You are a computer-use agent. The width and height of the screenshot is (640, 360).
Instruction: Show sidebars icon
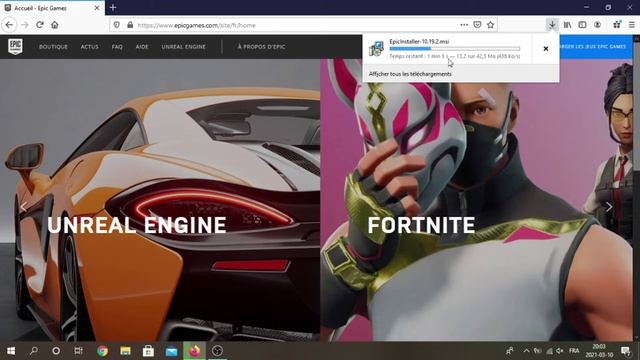tap(582, 25)
